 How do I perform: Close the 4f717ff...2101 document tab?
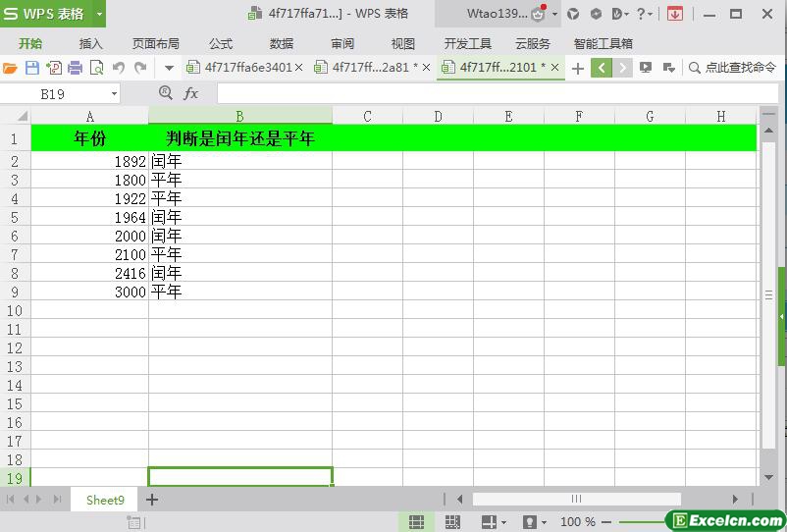pos(555,67)
